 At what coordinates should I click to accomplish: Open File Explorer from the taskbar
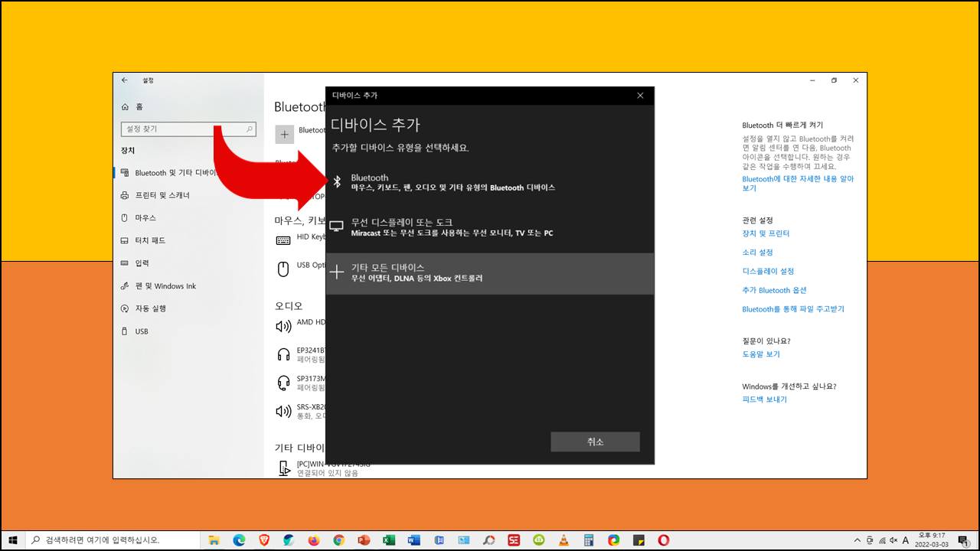coord(214,540)
